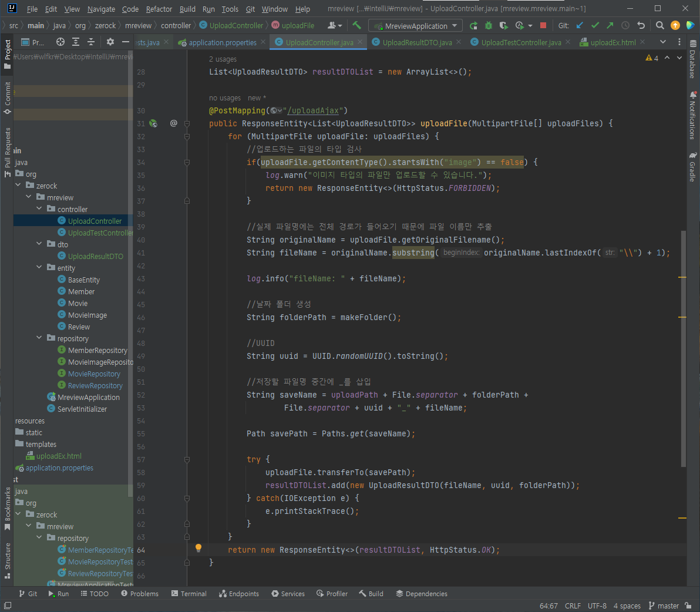The height and width of the screenshot is (612, 700).
Task: Expand all nodes in Project panel
Action: tap(76, 42)
